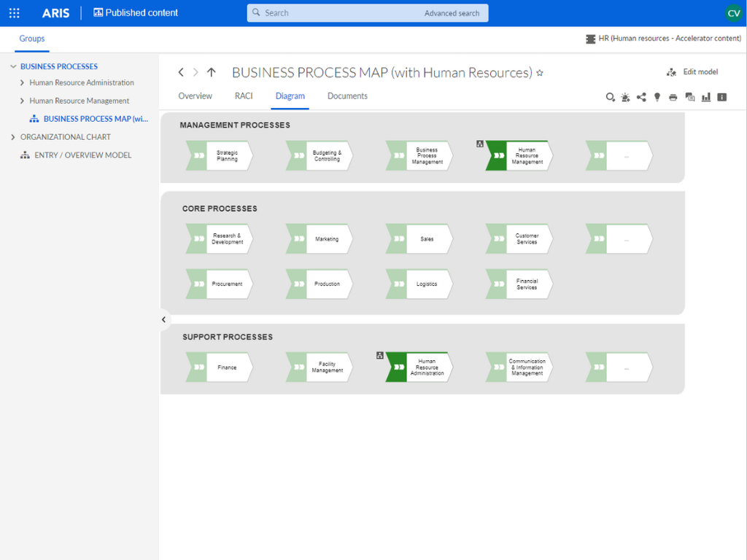Open the apps grid launcher icon
The width and height of the screenshot is (747, 560).
(15, 13)
